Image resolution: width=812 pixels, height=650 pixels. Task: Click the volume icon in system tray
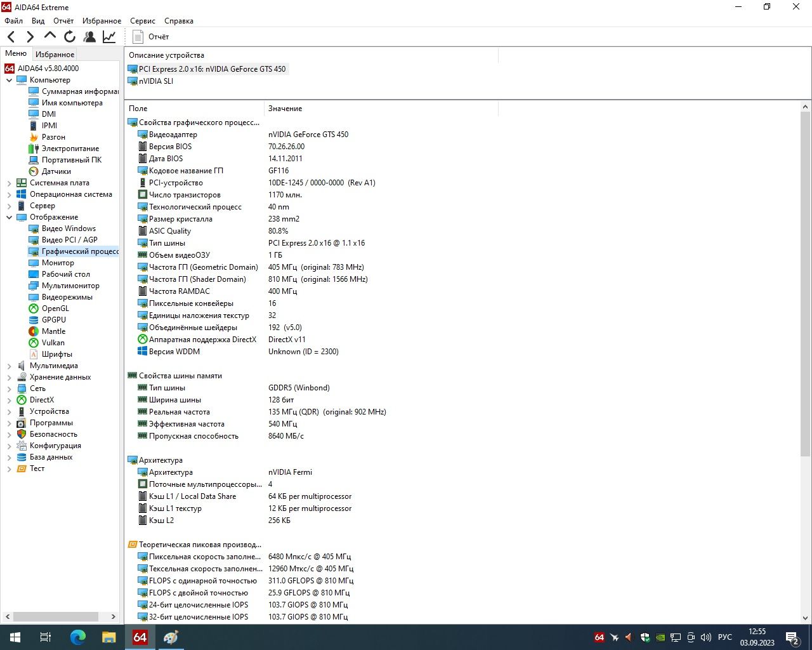pyautogui.click(x=706, y=637)
